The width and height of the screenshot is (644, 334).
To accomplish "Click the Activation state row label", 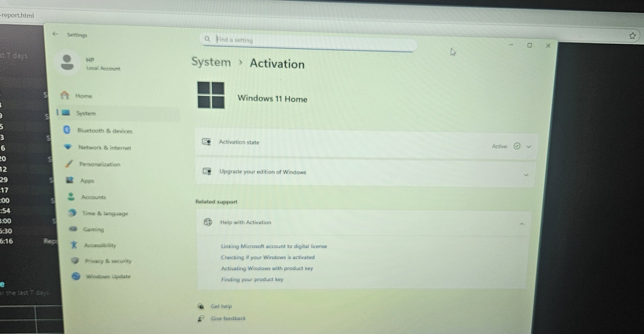I will click(x=239, y=142).
